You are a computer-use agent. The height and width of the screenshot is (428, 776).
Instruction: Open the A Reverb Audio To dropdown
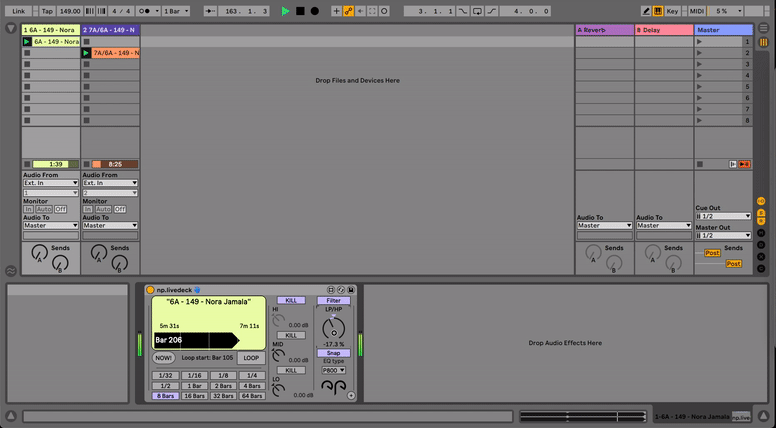click(x=605, y=226)
